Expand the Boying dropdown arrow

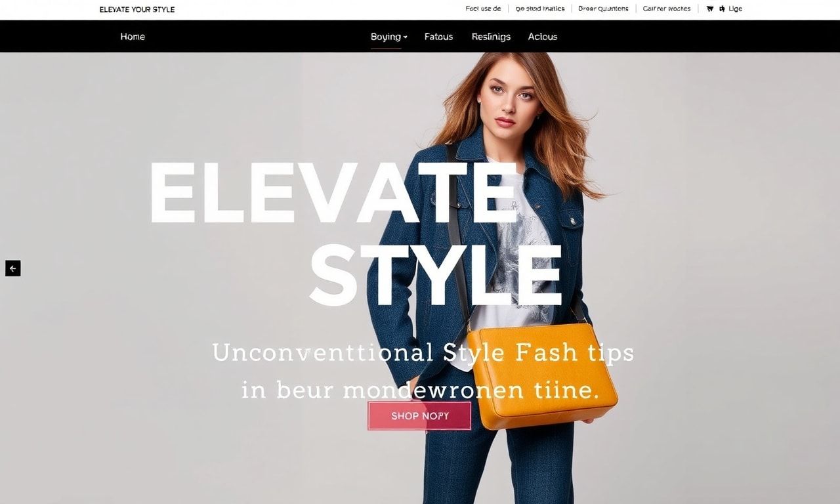[x=406, y=37]
